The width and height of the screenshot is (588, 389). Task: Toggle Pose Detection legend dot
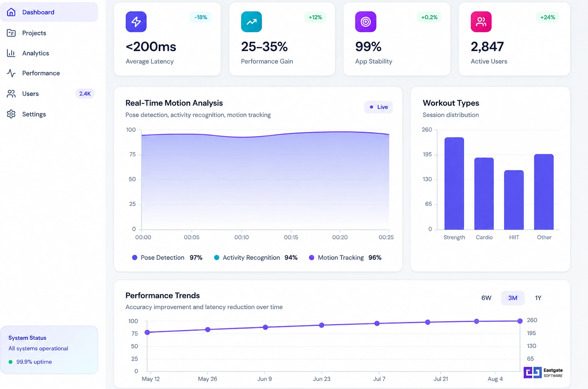(135, 257)
